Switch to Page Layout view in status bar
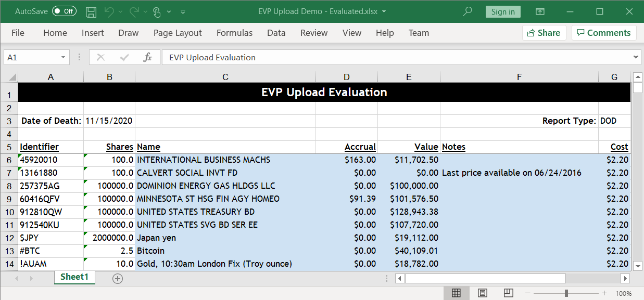The image size is (644, 300). (x=482, y=293)
